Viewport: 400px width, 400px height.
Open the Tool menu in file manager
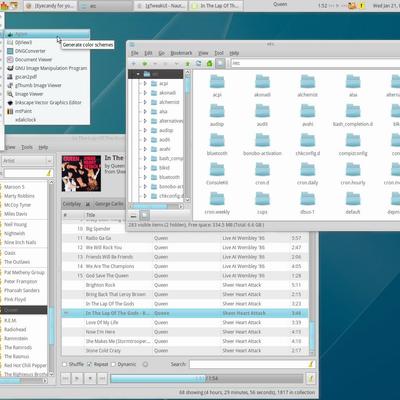219,53
